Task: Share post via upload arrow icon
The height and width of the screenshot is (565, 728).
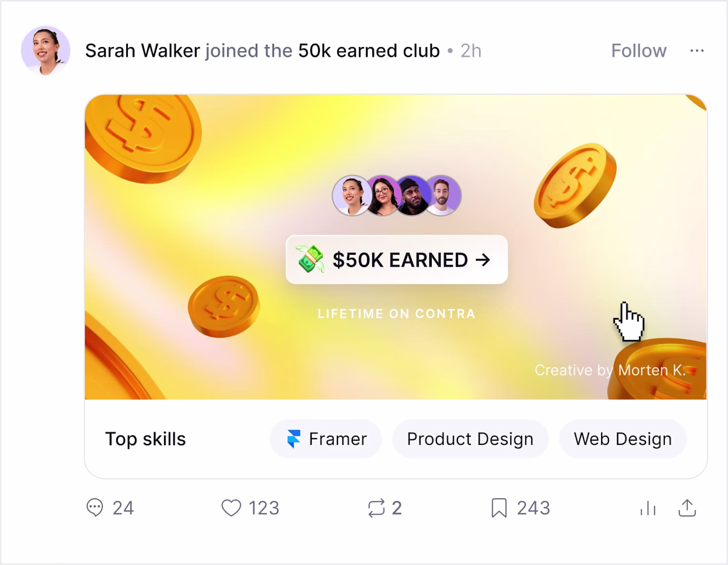Action: [x=687, y=508]
